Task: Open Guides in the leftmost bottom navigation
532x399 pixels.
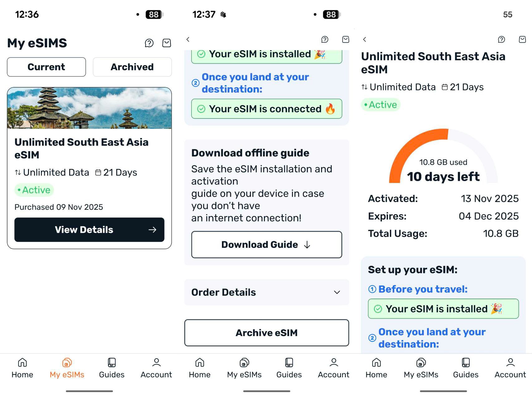Action: [112, 368]
